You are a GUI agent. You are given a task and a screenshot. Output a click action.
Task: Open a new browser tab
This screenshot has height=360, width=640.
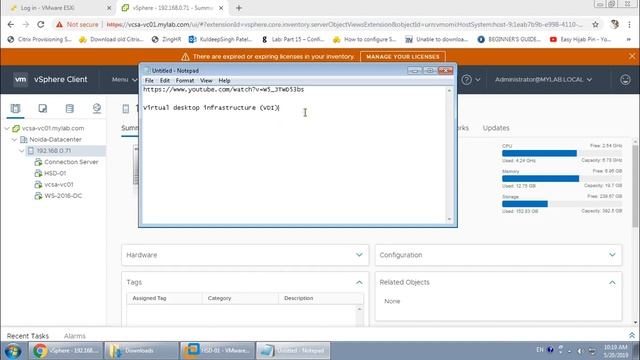pyautogui.click(x=239, y=8)
